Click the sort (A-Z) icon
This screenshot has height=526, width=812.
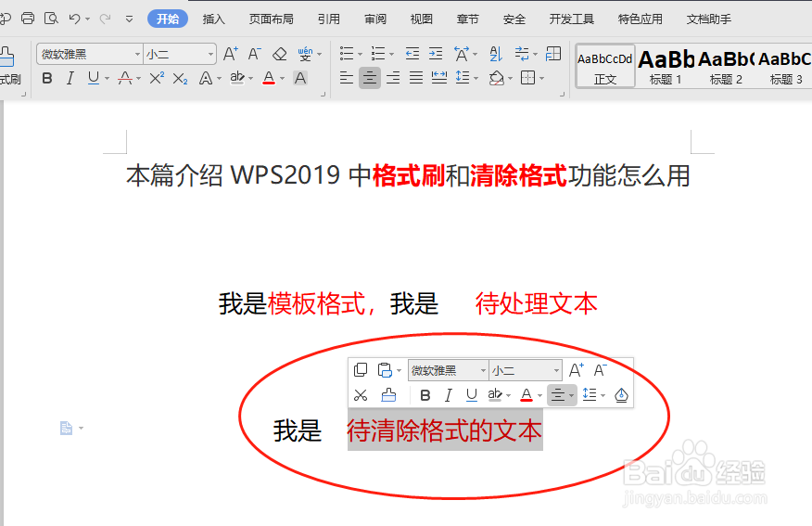click(496, 54)
